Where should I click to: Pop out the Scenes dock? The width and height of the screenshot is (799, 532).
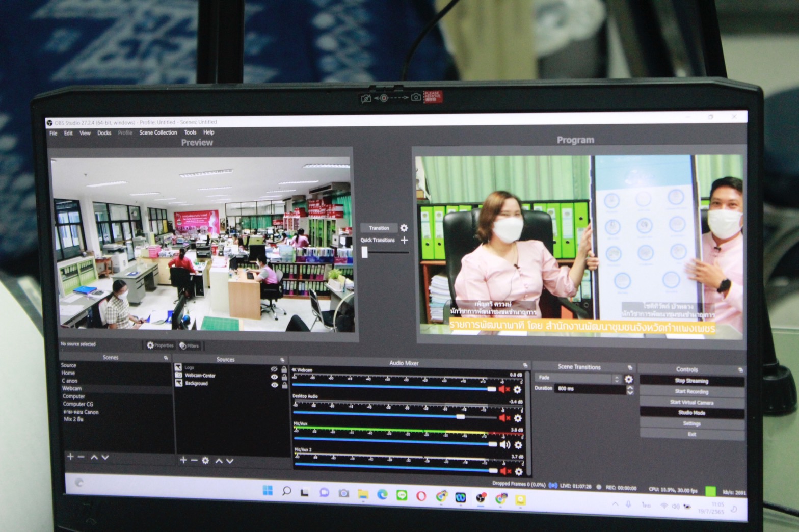coord(166,358)
